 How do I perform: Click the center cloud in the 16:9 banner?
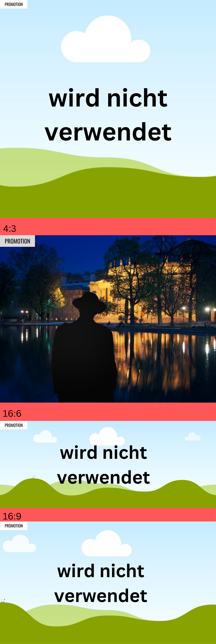click(107, 544)
